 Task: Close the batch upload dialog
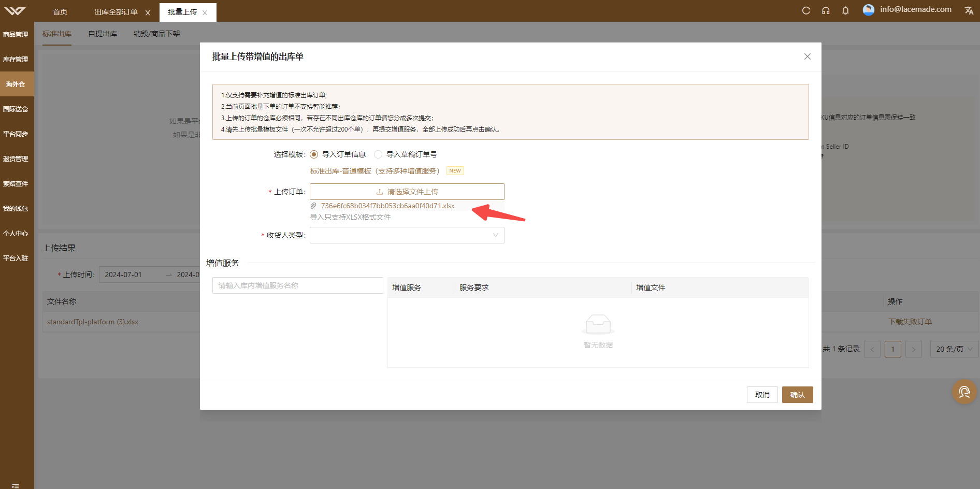click(807, 56)
